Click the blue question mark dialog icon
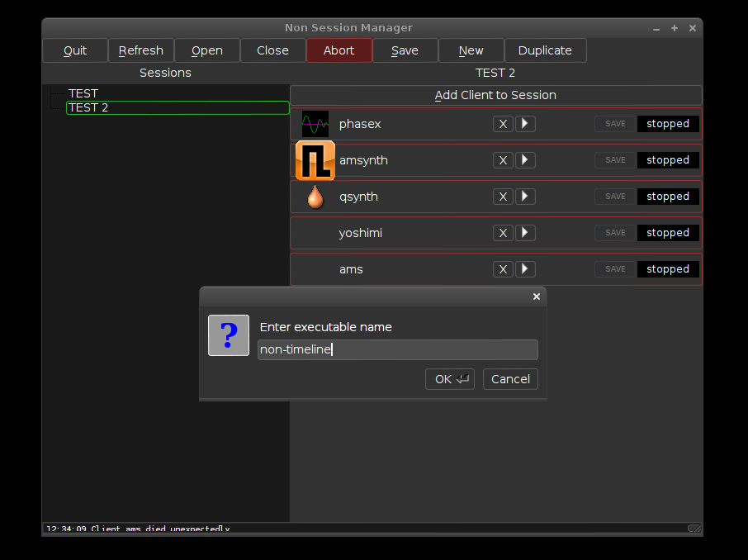This screenshot has width=748, height=560. pos(229,335)
